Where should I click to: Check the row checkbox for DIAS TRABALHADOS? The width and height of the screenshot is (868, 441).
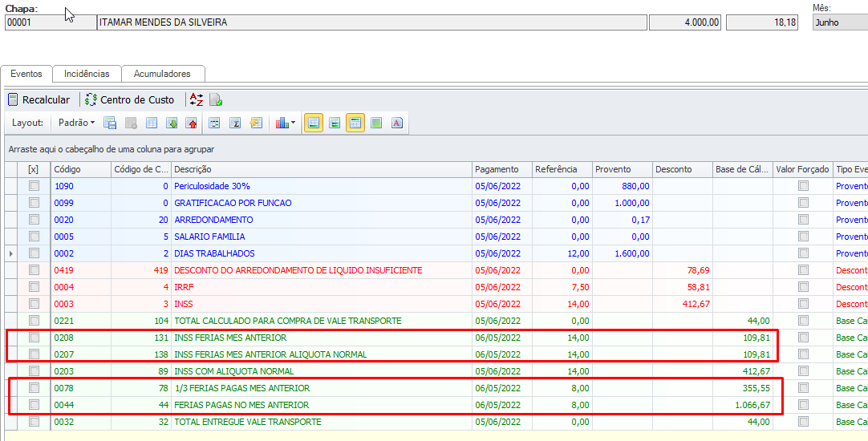pyautogui.click(x=34, y=253)
